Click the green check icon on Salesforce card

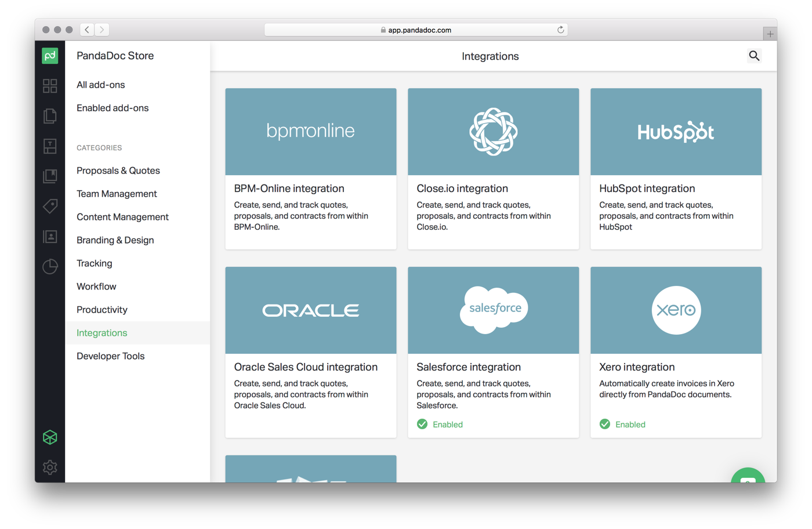coord(422,424)
